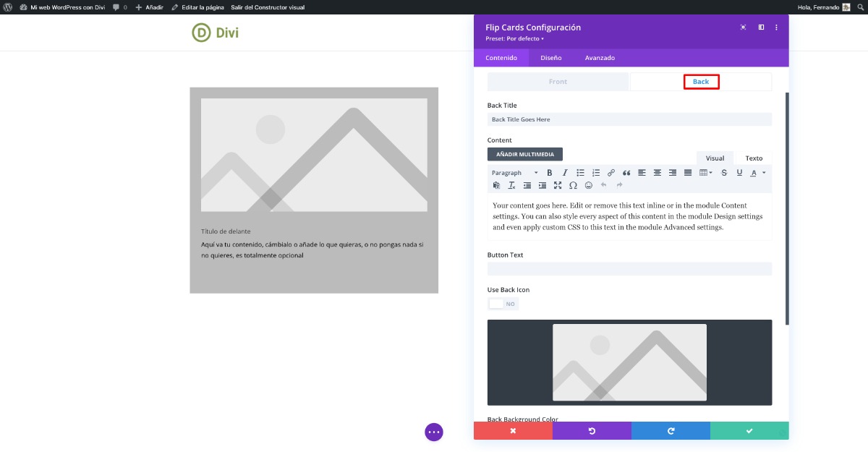
Task: Open the text color dropdown arrow
Action: [x=764, y=173]
